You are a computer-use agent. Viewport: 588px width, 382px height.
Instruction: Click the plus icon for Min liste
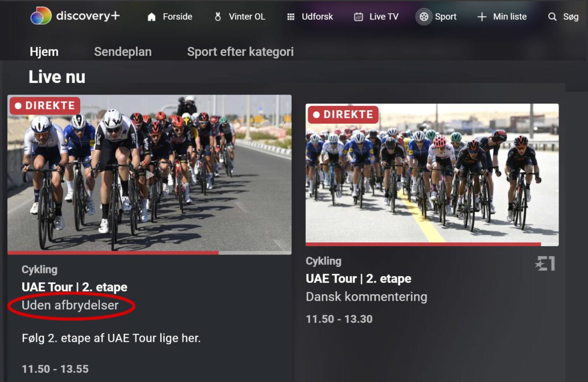tap(482, 17)
